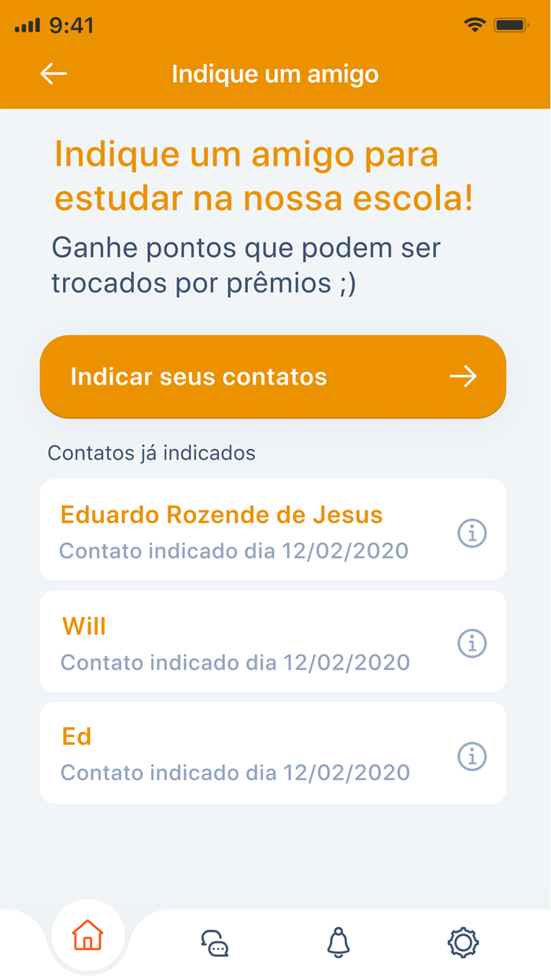Tap the back arrow in the header
The image size is (551, 980).
(52, 73)
